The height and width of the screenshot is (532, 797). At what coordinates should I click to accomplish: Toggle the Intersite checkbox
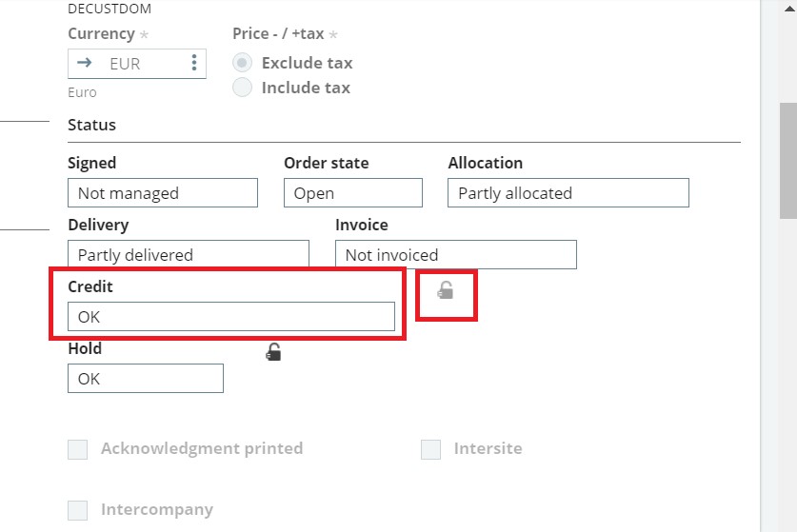430,449
